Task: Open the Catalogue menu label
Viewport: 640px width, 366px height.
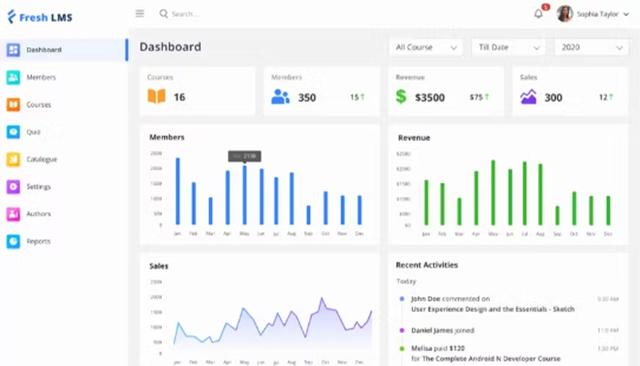Action: coord(42,159)
